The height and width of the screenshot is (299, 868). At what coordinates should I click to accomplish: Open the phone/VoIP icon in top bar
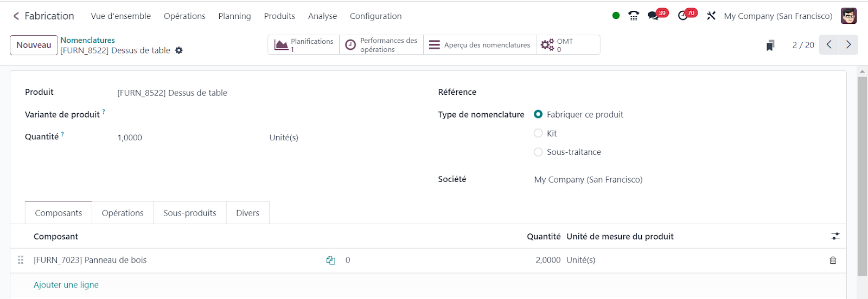[633, 16]
